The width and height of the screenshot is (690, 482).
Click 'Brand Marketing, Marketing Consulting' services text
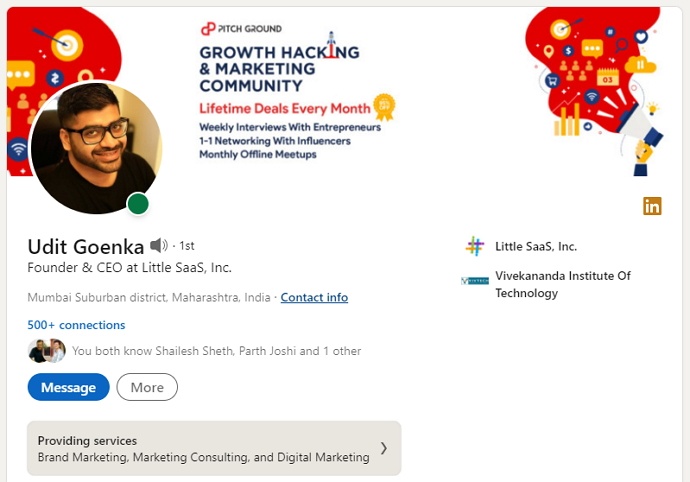pyautogui.click(x=203, y=457)
